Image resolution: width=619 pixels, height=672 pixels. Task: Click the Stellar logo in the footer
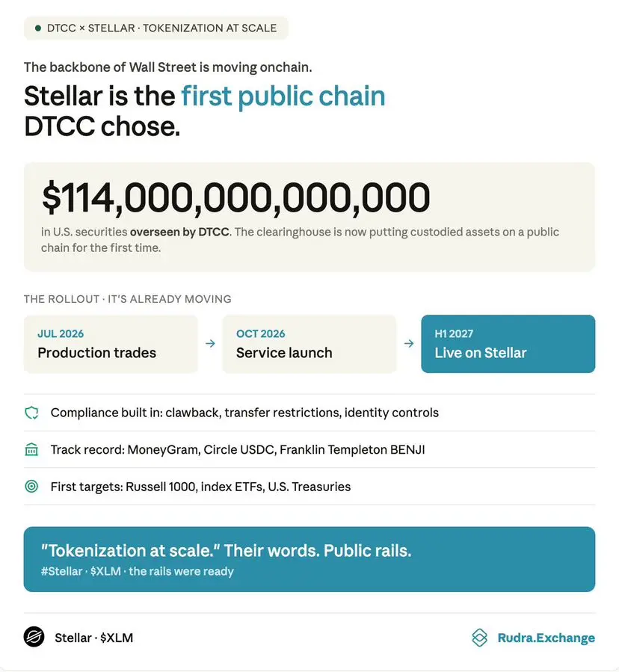coord(34,637)
